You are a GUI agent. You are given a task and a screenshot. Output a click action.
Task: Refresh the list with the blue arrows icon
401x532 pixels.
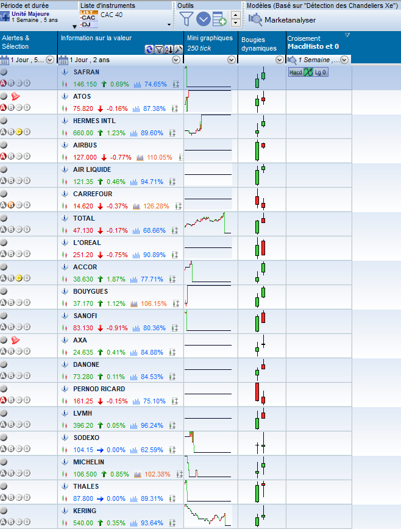[149, 49]
